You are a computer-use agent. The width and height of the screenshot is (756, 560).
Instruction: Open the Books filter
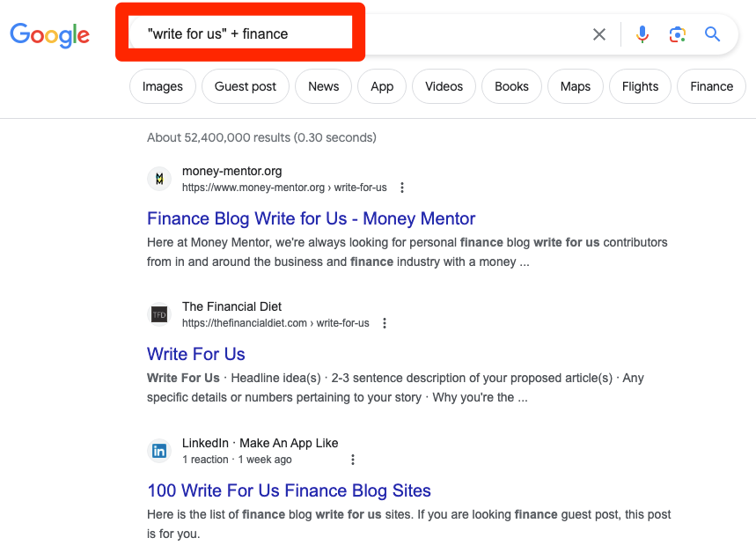[511, 86]
